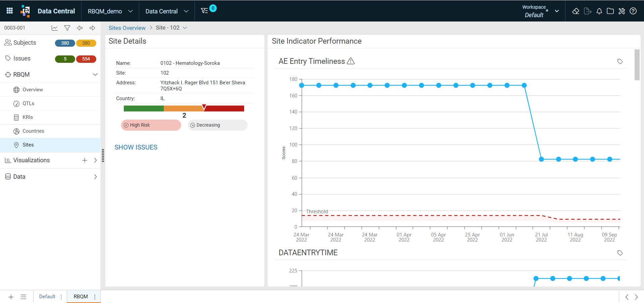Viewport: 644px width, 303px height.
Task: Go to Sites Overview breadcrumb link
Action: click(127, 28)
